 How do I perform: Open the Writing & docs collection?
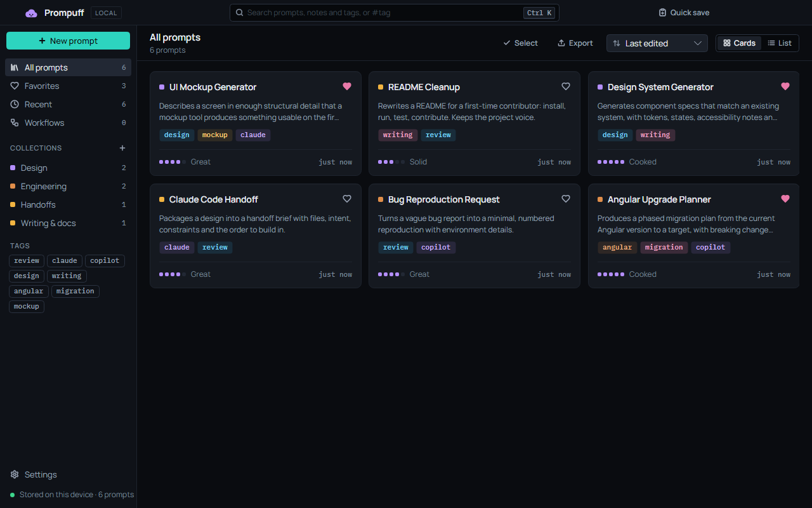click(68, 223)
